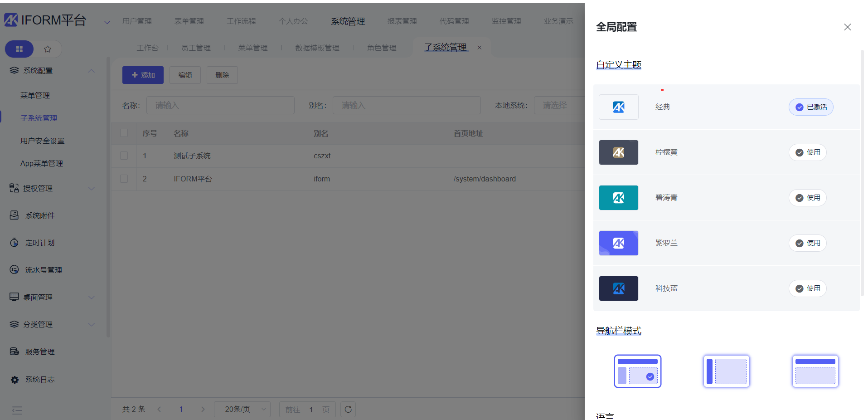Apply the 柠檬黄 theme with 使用 button
Image resolution: width=868 pixels, height=420 pixels.
808,152
